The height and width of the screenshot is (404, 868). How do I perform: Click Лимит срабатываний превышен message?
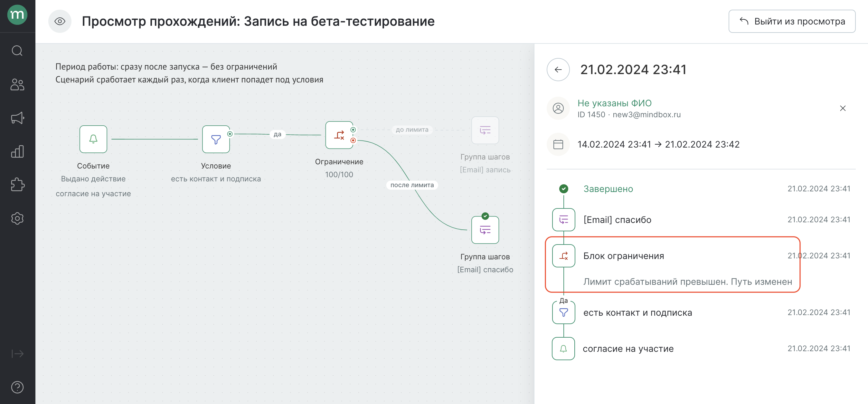coord(687,282)
